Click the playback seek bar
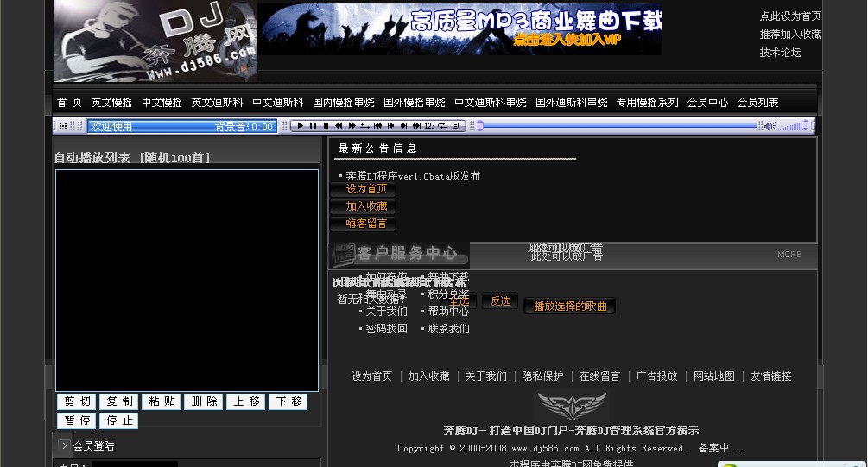The image size is (868, 467). (618, 126)
